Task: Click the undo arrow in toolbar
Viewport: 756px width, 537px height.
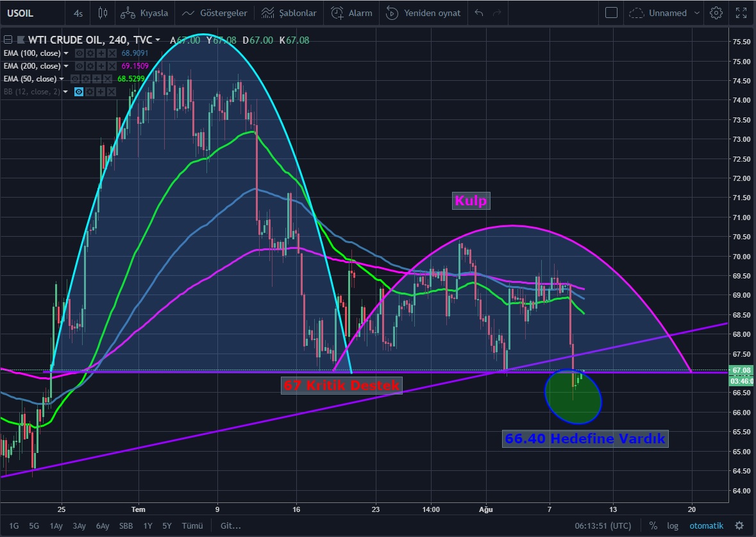Action: (478, 13)
